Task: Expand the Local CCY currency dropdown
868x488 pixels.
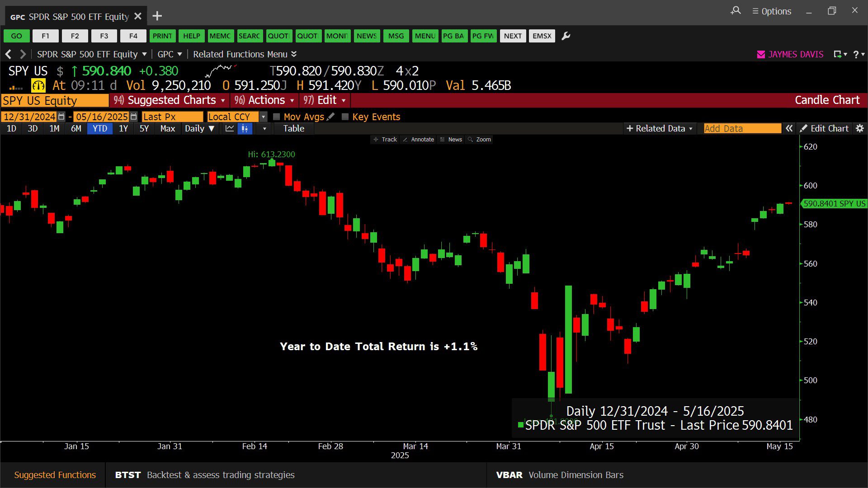Action: pyautogui.click(x=264, y=117)
